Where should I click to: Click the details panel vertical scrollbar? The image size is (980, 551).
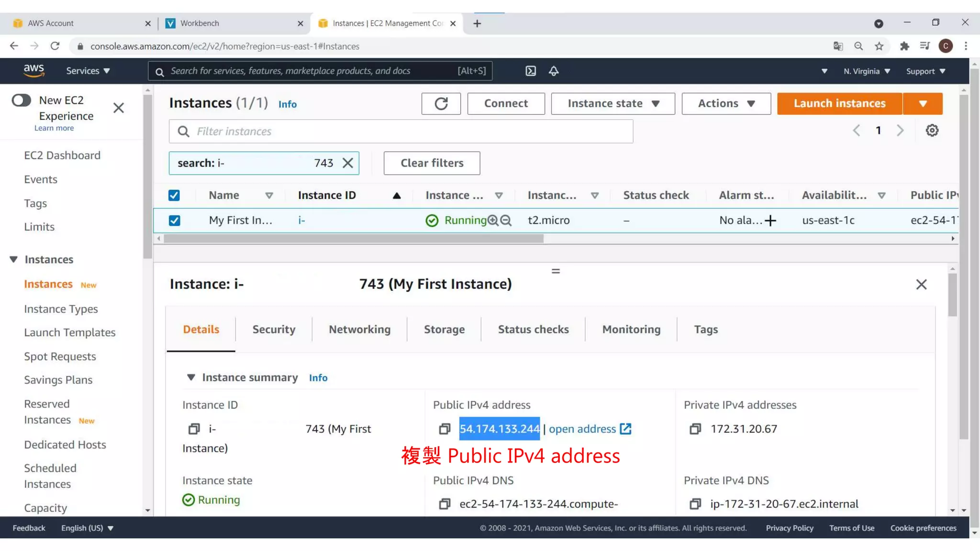click(952, 295)
